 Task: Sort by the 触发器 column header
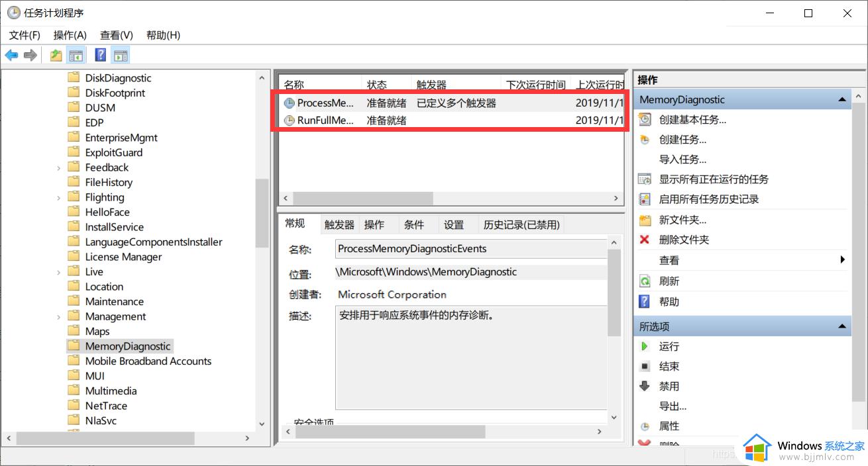(457, 85)
